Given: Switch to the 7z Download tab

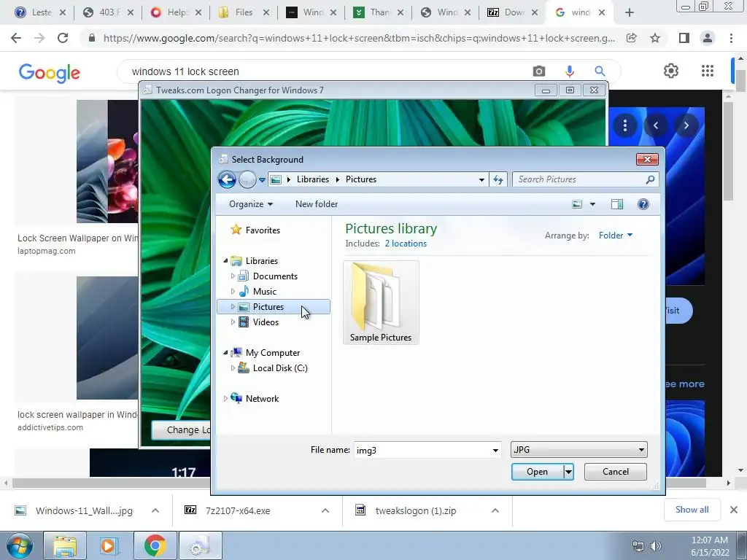Looking at the screenshot, I should [513, 12].
